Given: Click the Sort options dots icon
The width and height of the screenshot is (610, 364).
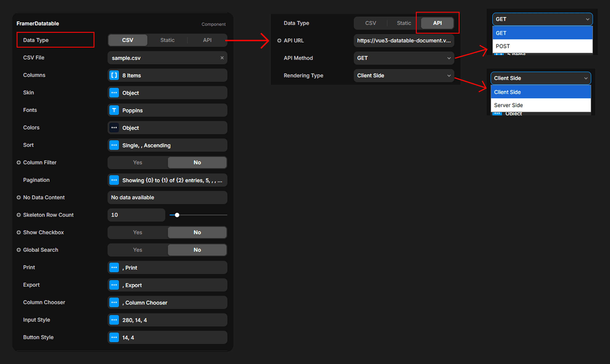Looking at the screenshot, I should (114, 145).
